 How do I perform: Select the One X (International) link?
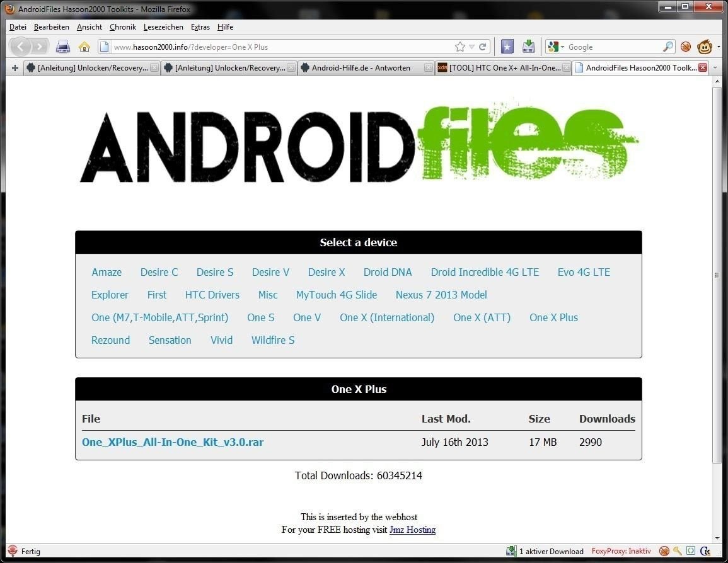[x=387, y=317]
